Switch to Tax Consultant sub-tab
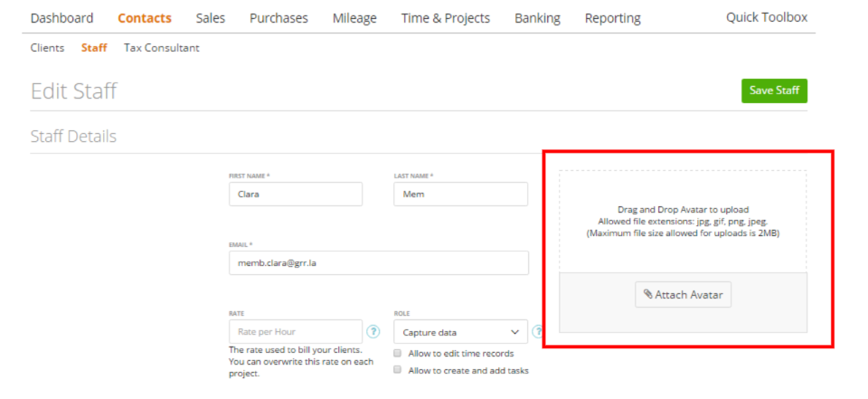 click(162, 48)
